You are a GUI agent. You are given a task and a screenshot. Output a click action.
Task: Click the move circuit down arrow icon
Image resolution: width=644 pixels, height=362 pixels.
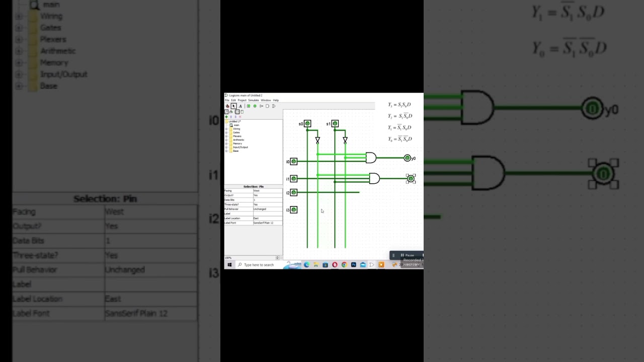235,117
